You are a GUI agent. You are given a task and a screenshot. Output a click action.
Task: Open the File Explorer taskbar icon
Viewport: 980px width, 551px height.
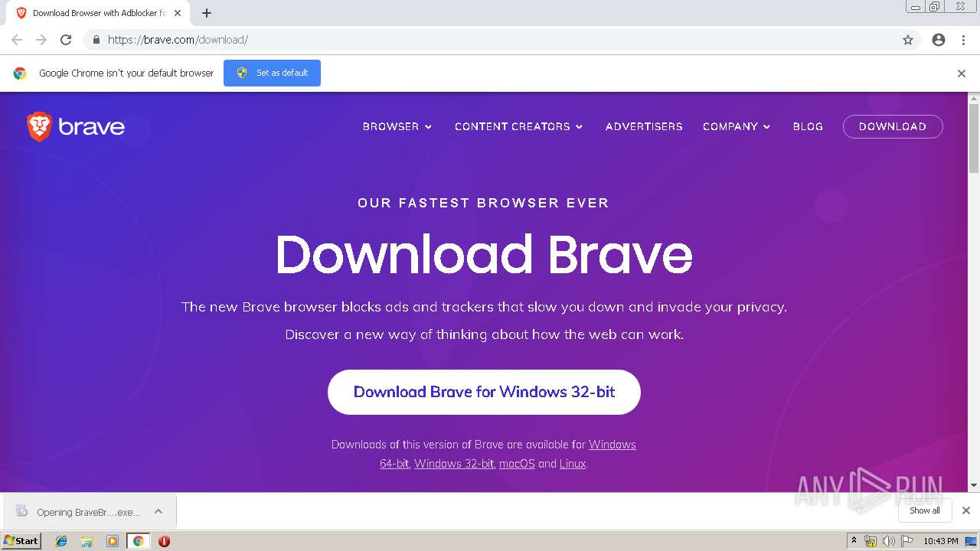pyautogui.click(x=87, y=541)
